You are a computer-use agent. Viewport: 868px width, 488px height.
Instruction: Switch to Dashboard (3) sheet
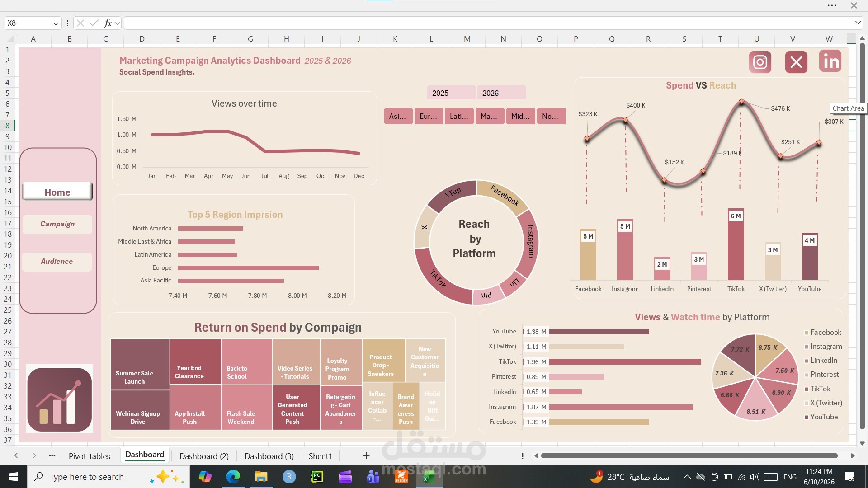coord(269,456)
